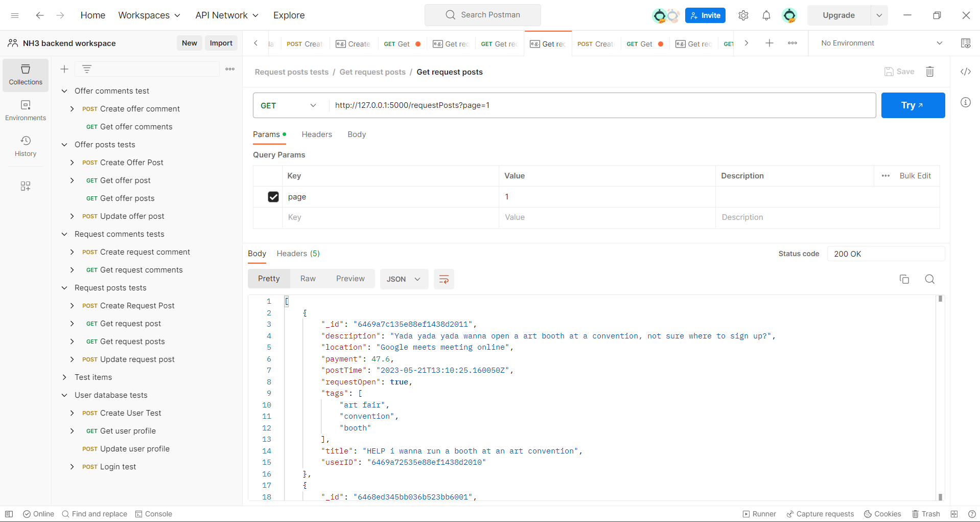This screenshot has width=980, height=522.
Task: Open Find and replace
Action: pyautogui.click(x=95, y=514)
